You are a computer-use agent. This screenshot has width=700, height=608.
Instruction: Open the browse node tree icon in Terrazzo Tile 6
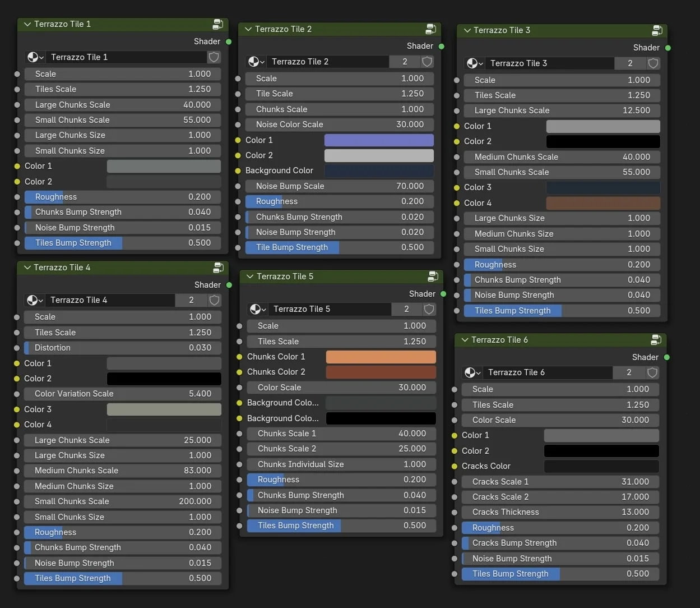471,372
